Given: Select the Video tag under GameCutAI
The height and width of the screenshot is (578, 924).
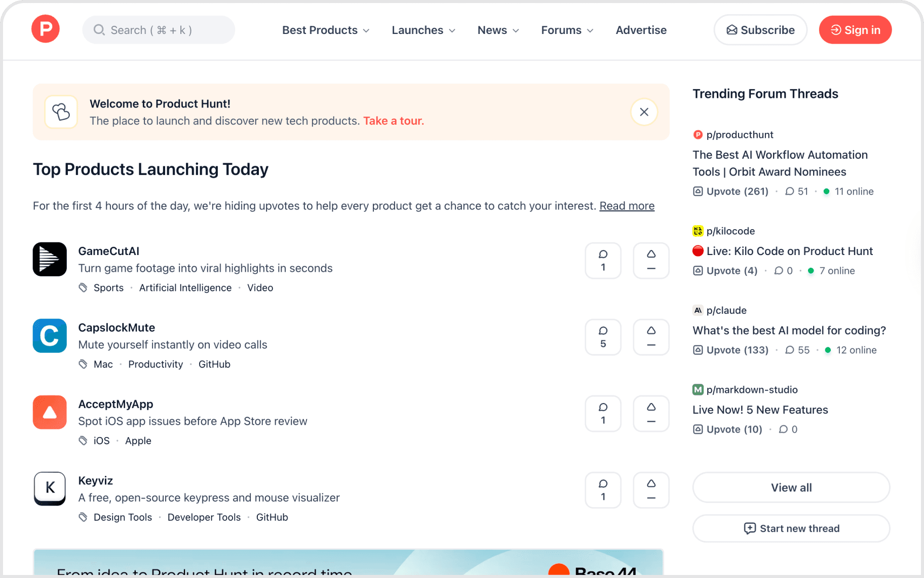Looking at the screenshot, I should 260,287.
